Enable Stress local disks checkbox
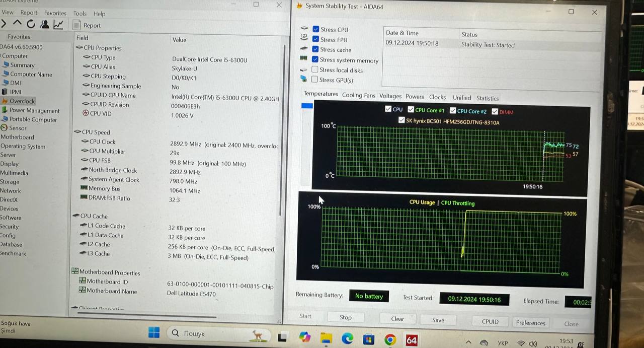The width and height of the screenshot is (644, 348). click(x=315, y=69)
